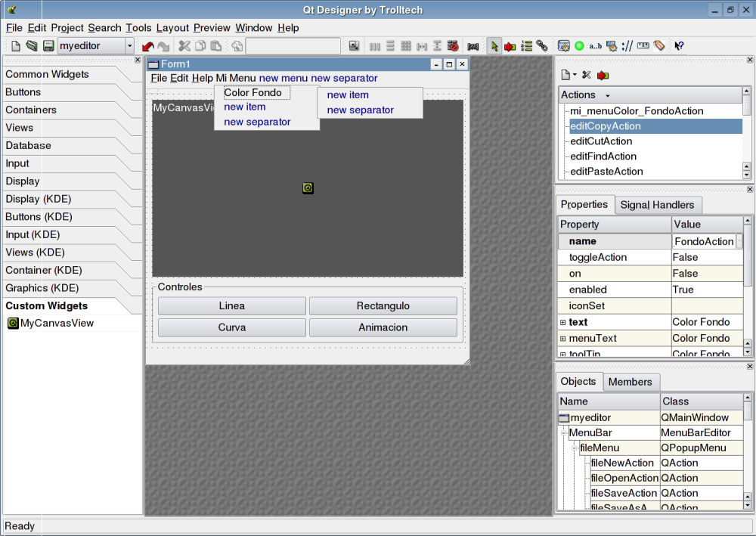Click down arrow of object tree scrollbar

coord(748,505)
